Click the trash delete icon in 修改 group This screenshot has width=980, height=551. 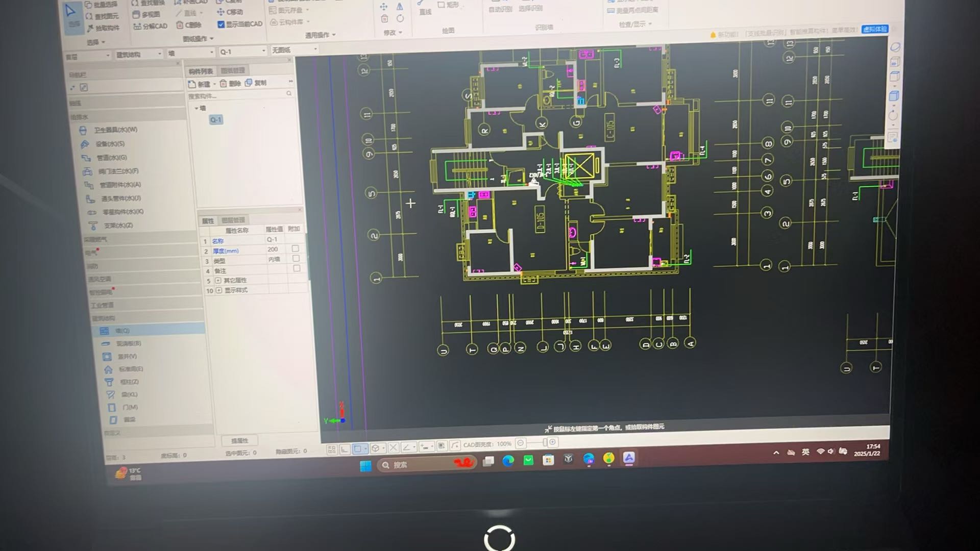tap(384, 19)
